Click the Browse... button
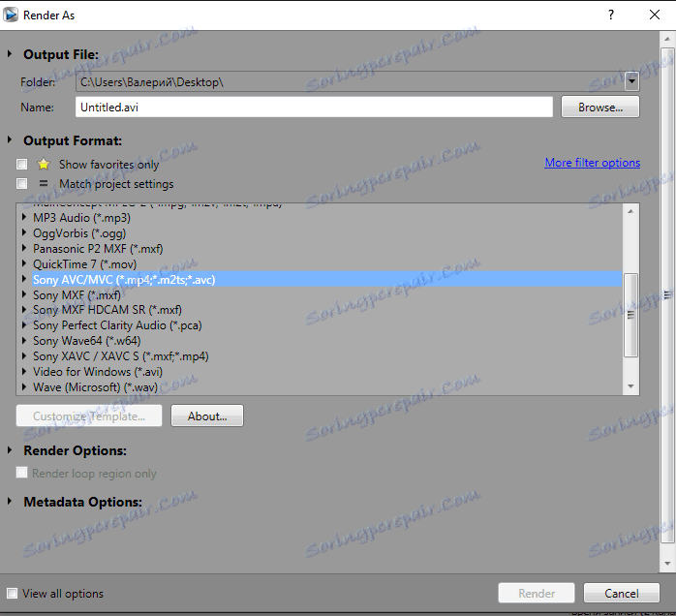Viewport: 676px width, 616px height. point(600,107)
